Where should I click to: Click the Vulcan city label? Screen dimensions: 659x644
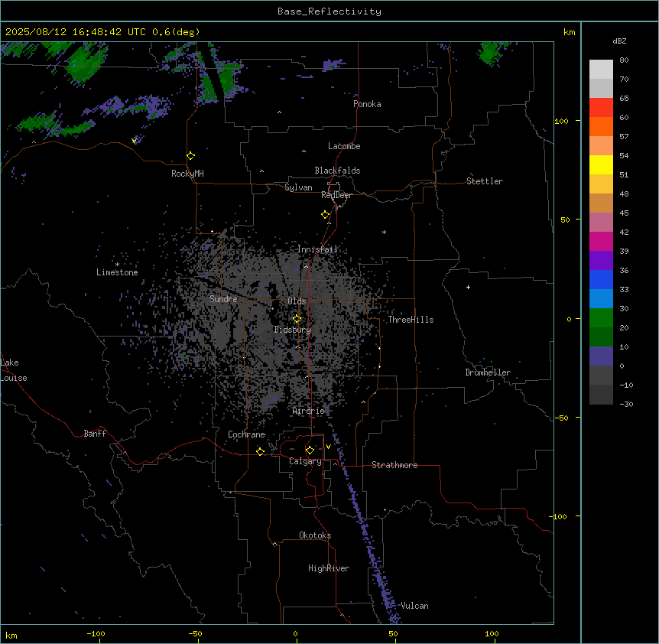[x=415, y=606]
